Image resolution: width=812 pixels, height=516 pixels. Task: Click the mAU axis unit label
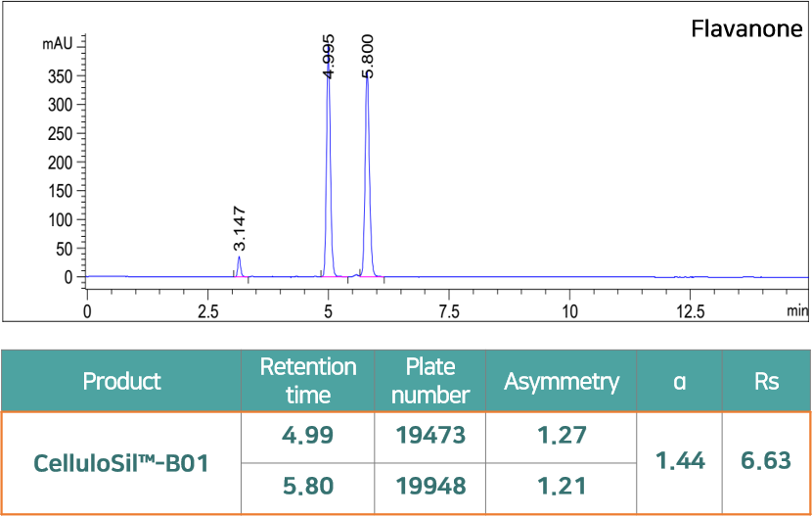click(60, 44)
